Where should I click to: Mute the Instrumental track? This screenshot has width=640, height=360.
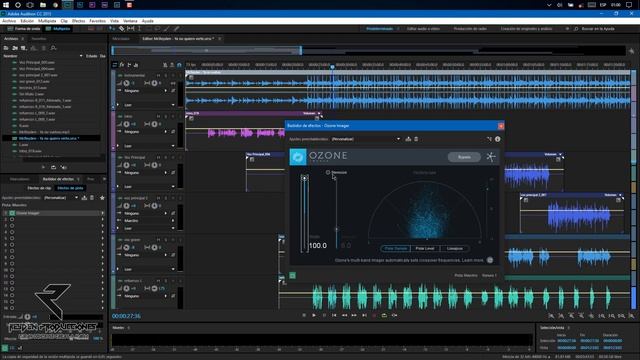tap(158, 76)
